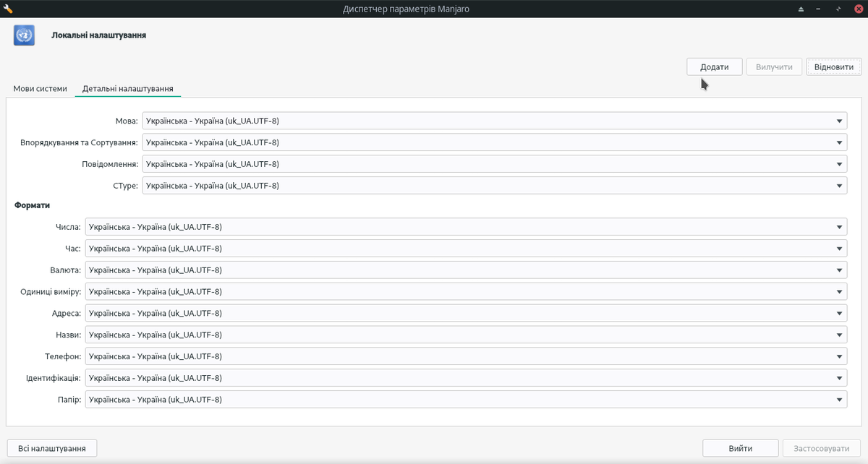Open the Ідентифікація format dropdown
Viewport: 868px width, 464px height.
pos(466,378)
